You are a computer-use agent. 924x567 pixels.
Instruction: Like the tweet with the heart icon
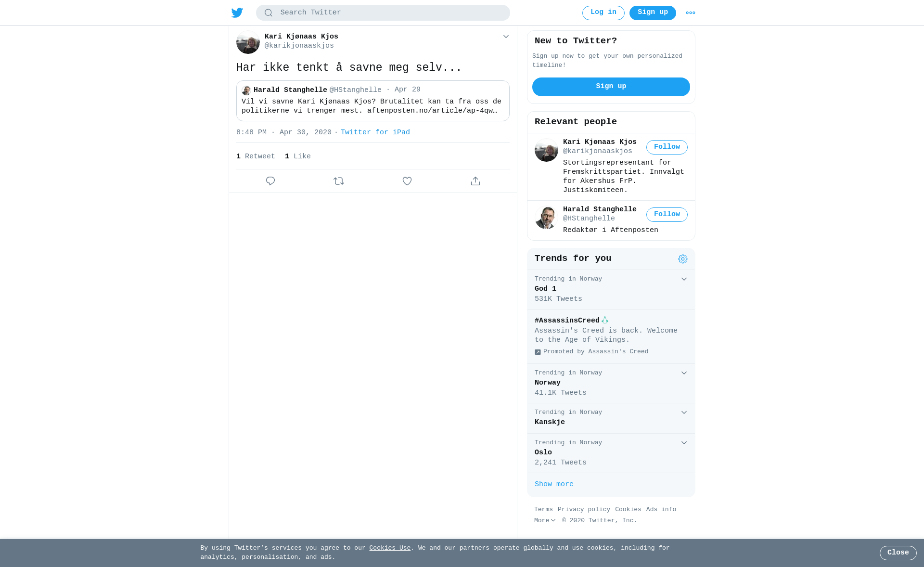click(x=407, y=181)
